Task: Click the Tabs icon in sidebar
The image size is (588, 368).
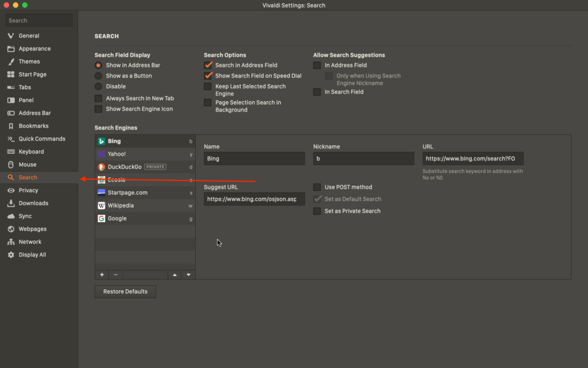Action: (11, 87)
